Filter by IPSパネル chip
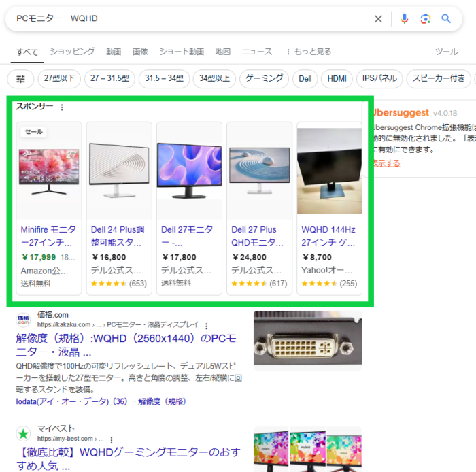The height and width of the screenshot is (472, 476). [379, 79]
